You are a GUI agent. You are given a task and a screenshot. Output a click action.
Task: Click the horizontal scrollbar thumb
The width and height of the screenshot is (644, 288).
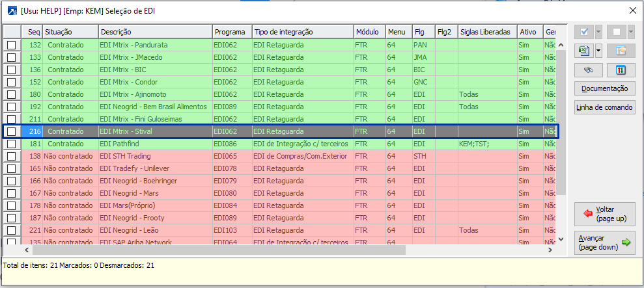(219, 250)
